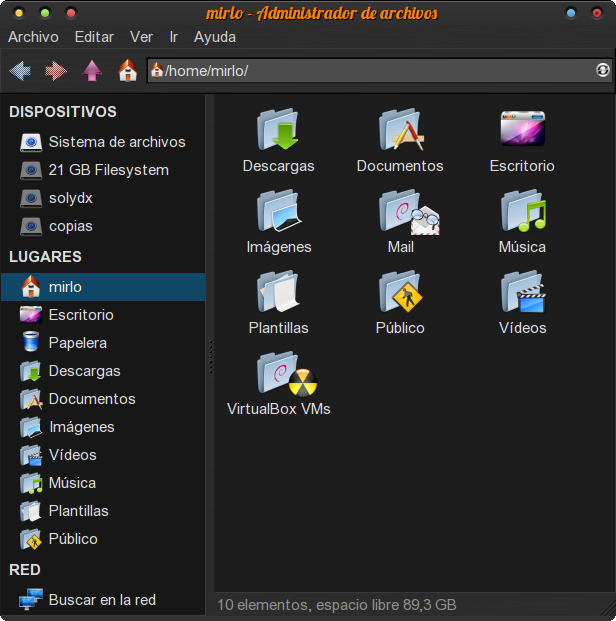Click the green title bar button
The height and width of the screenshot is (621, 616).
point(45,13)
